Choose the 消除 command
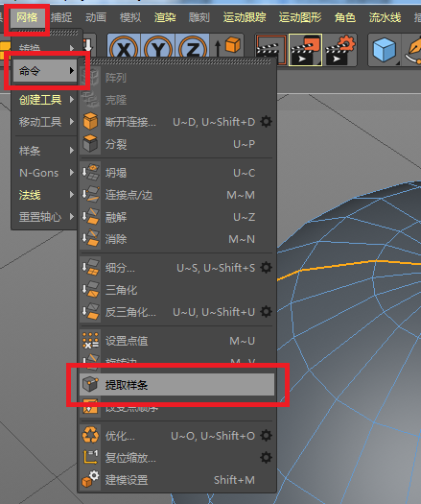 click(x=177, y=239)
